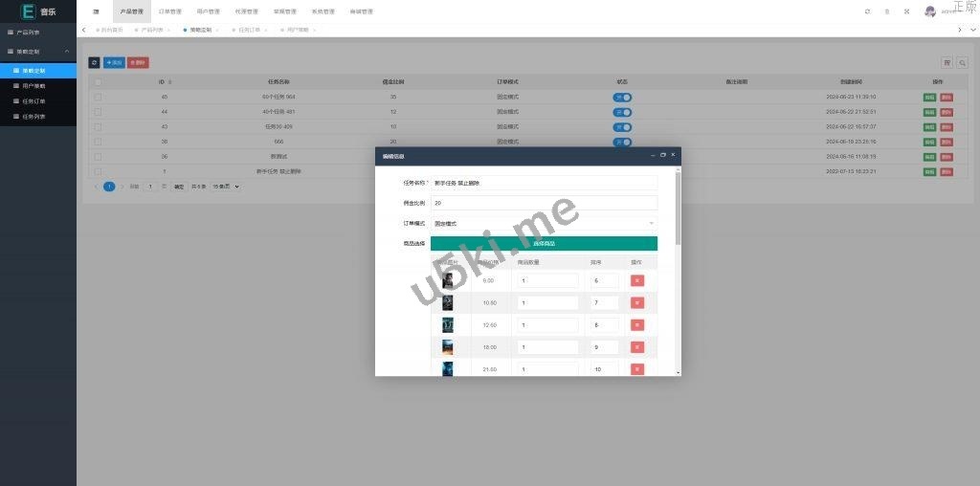980x486 pixels.
Task: Tick the checkbox for row ID 44
Action: tap(98, 112)
